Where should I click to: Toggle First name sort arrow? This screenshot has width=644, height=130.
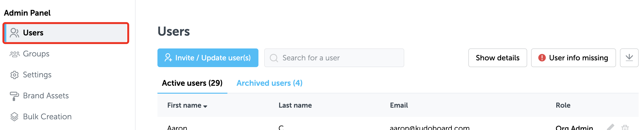click(205, 106)
